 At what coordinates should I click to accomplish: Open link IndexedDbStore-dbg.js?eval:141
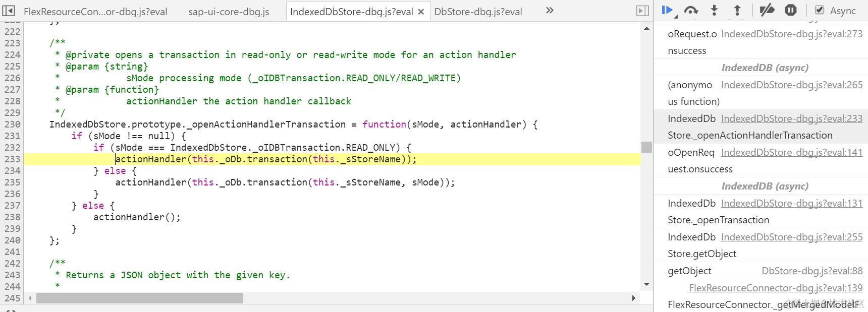792,152
